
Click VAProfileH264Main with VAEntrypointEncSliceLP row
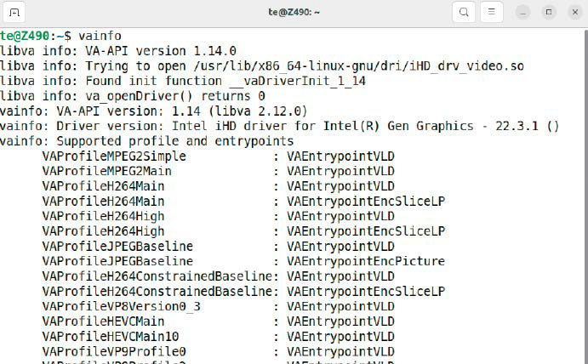pyautogui.click(x=243, y=202)
